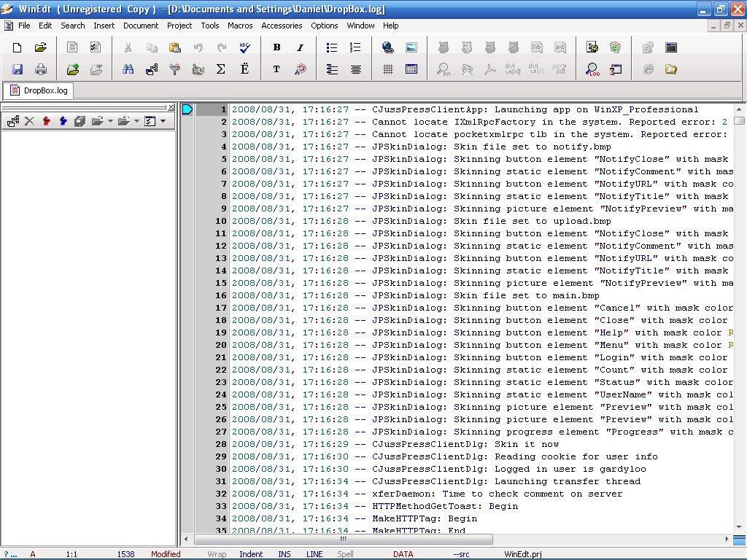The height and width of the screenshot is (560, 747).
Task: Open the Project menu
Action: point(179,26)
